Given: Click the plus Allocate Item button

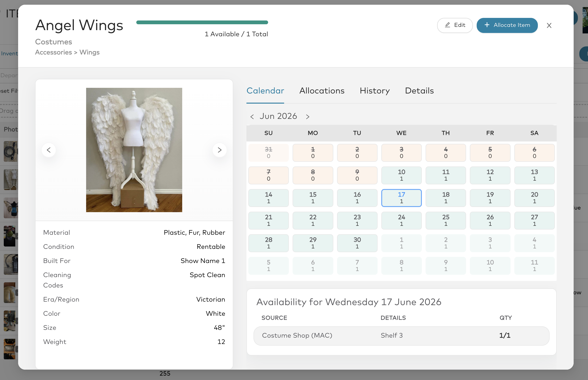Looking at the screenshot, I should (507, 25).
